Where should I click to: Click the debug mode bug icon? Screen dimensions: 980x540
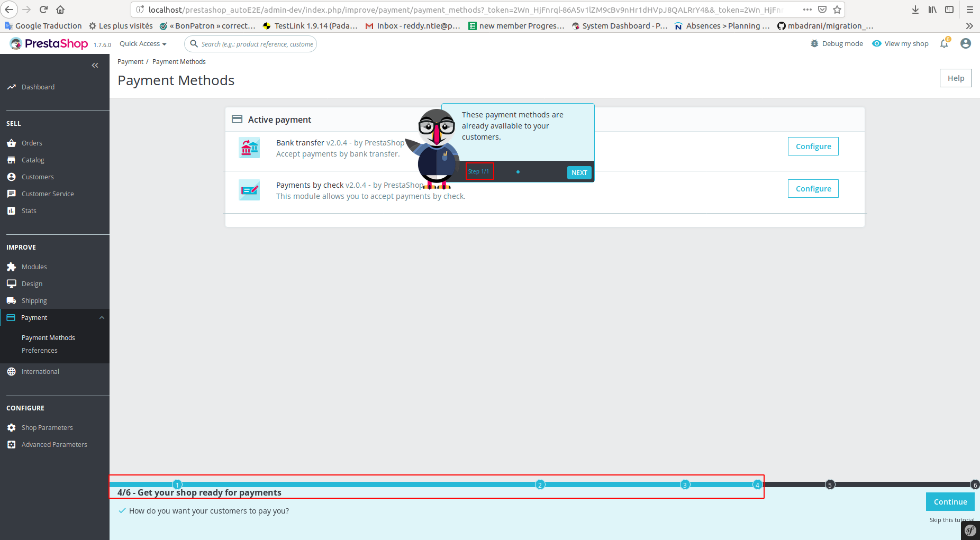pos(814,43)
